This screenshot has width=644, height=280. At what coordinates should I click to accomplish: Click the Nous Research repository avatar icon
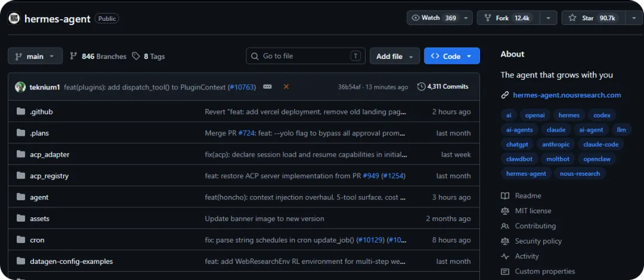(x=14, y=18)
